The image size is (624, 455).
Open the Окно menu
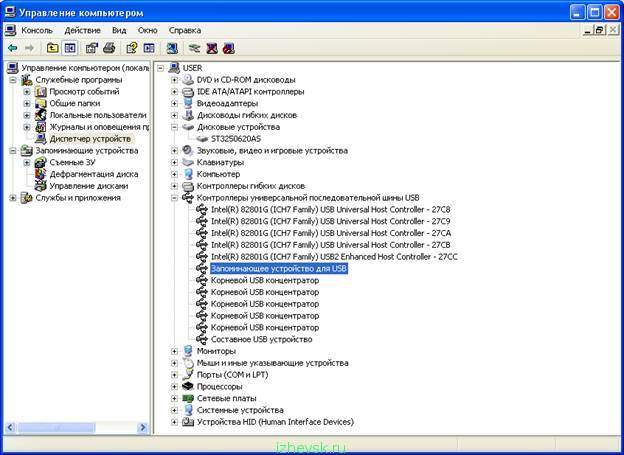(148, 30)
